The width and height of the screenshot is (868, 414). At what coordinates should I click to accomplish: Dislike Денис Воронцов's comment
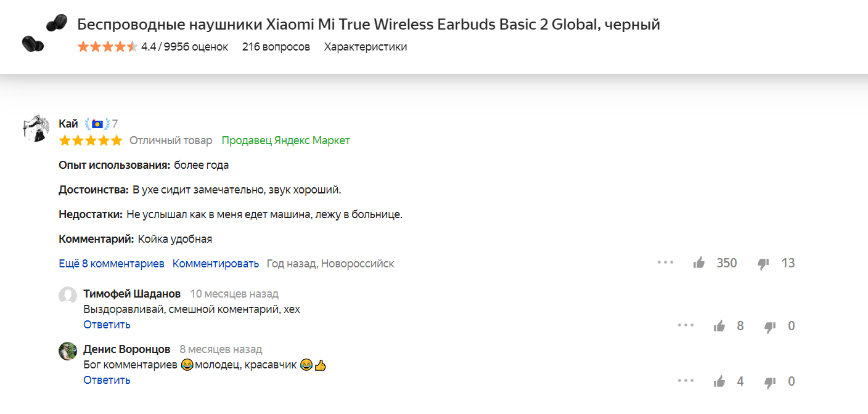click(770, 382)
